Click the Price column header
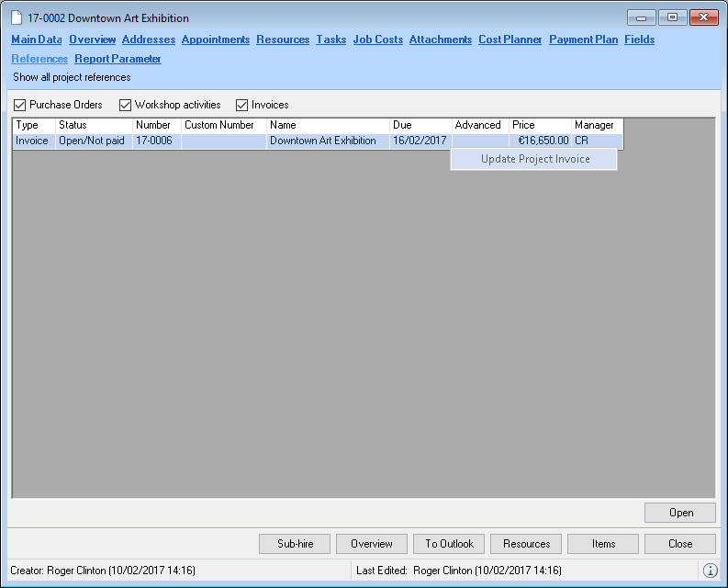The height and width of the screenshot is (588, 728). (x=539, y=125)
